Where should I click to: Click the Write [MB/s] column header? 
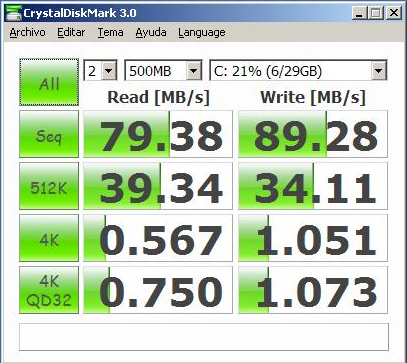(x=313, y=98)
